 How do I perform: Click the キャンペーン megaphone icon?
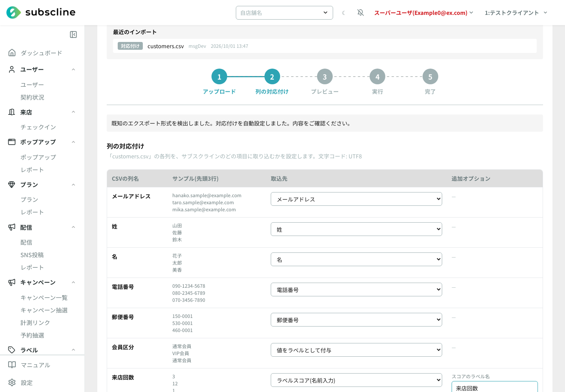click(12, 282)
